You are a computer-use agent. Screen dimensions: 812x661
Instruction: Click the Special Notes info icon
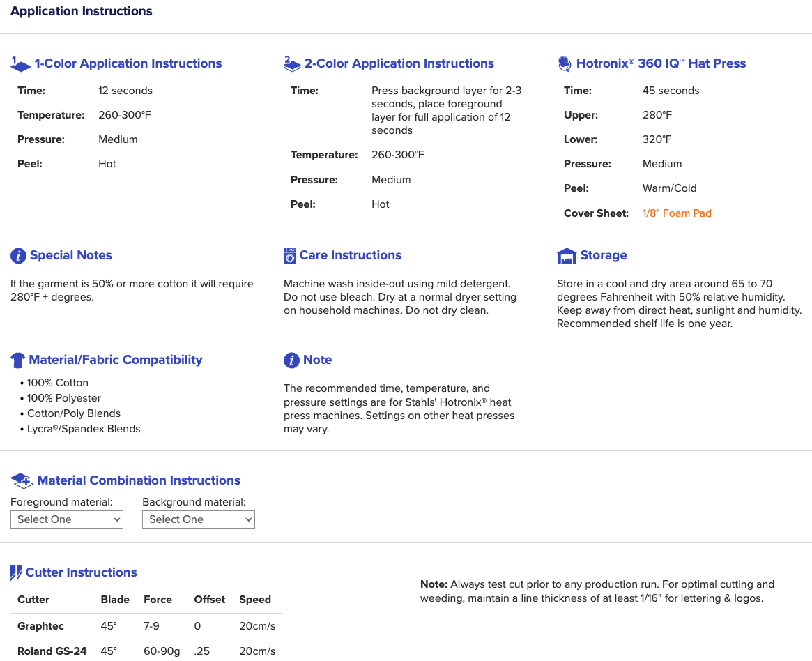pos(18,255)
